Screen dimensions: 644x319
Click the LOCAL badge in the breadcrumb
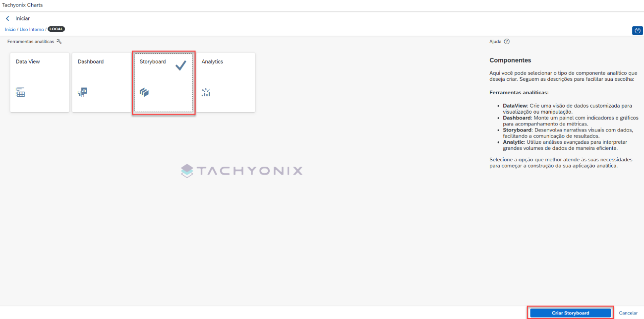(x=57, y=29)
